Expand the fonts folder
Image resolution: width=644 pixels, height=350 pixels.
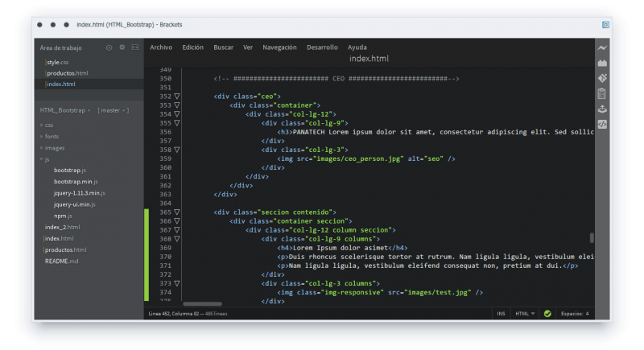coord(49,137)
